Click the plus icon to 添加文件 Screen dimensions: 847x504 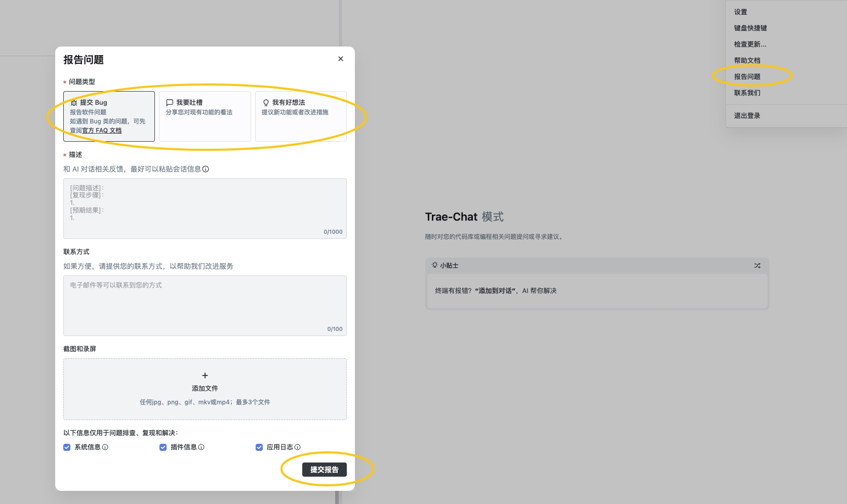205,375
